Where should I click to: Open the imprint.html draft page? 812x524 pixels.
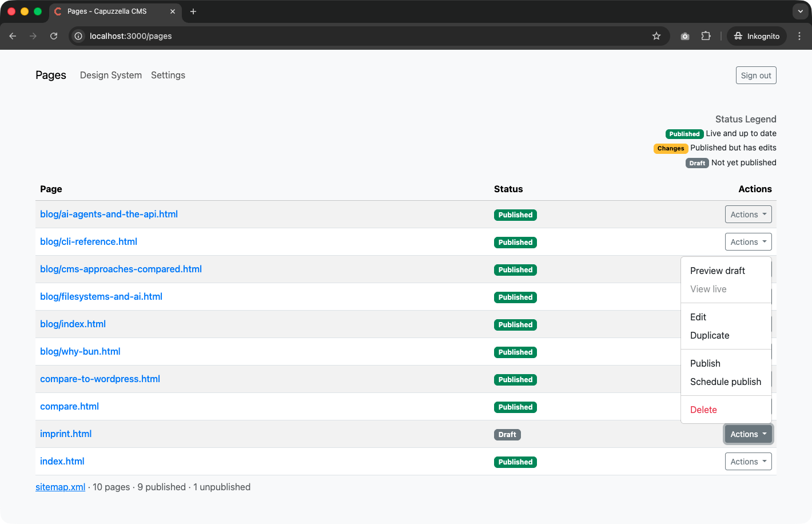pos(66,434)
